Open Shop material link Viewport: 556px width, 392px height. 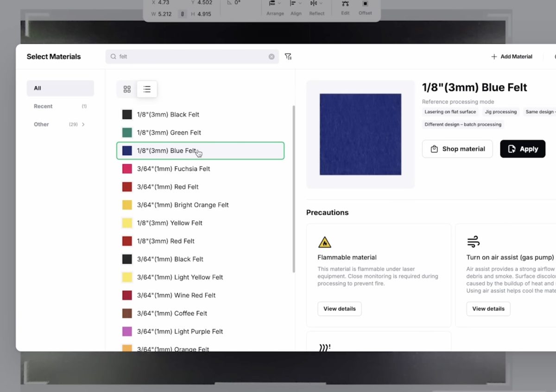point(457,149)
